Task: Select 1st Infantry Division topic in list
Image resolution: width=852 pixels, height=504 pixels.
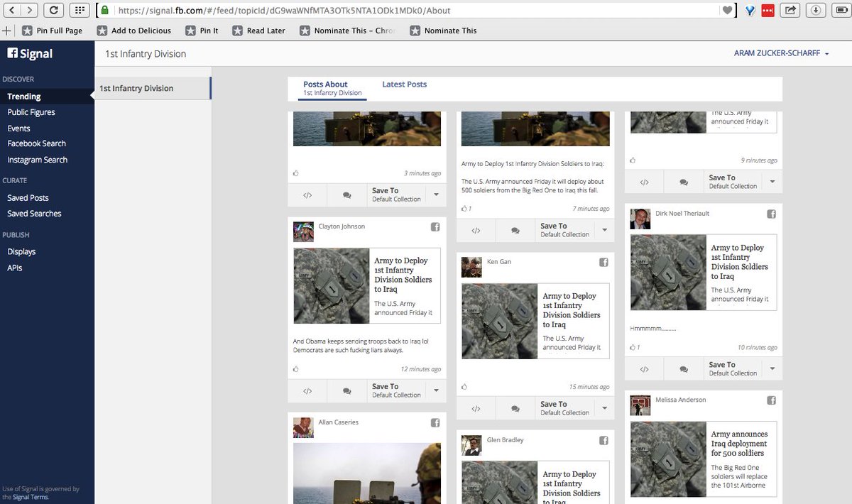Action: pyautogui.click(x=153, y=88)
